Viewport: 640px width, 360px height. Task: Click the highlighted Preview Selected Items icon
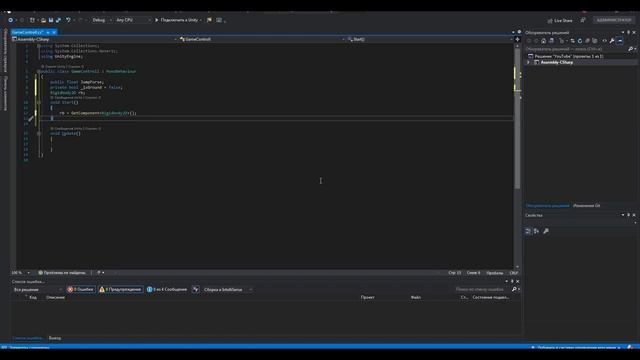point(620,41)
